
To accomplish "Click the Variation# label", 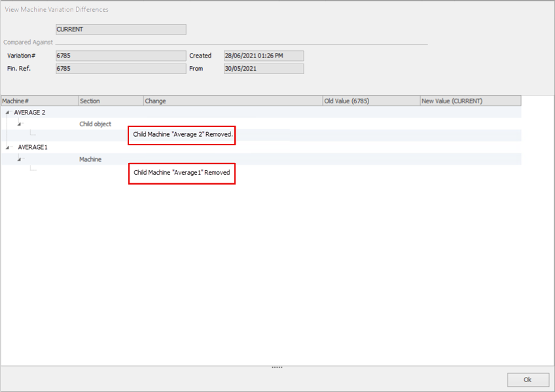I will coord(21,56).
